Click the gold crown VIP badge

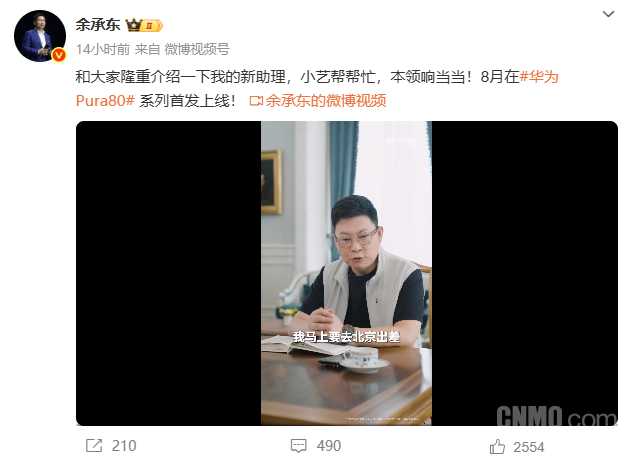click(x=134, y=25)
